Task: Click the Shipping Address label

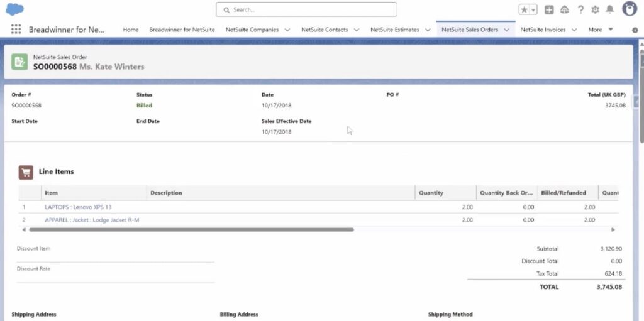Action: [34, 315]
